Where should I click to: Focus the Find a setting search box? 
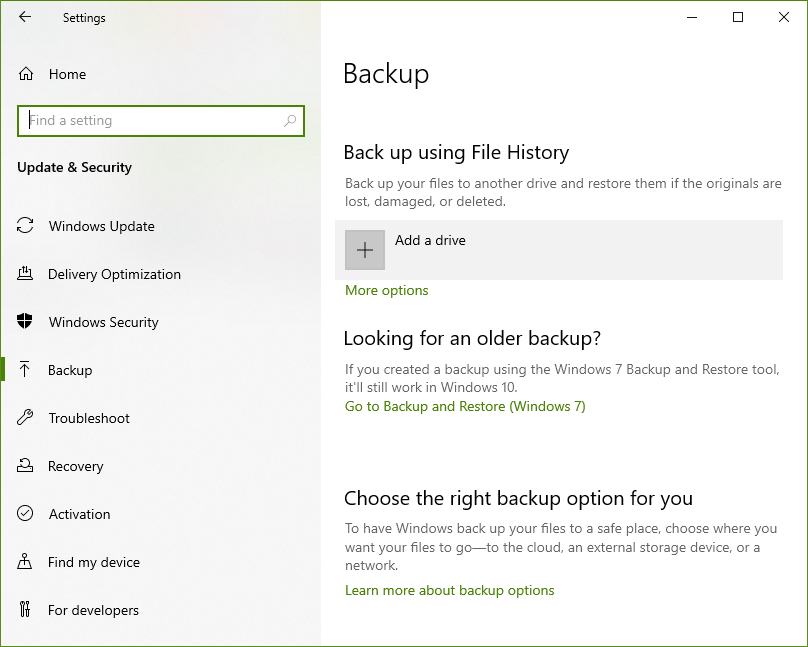tap(161, 121)
